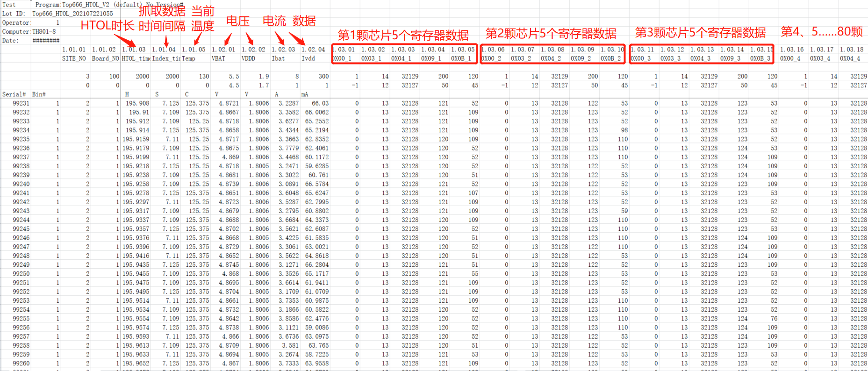Click Ivdd value 64.8618
The height and width of the screenshot is (371, 868).
pos(317,256)
